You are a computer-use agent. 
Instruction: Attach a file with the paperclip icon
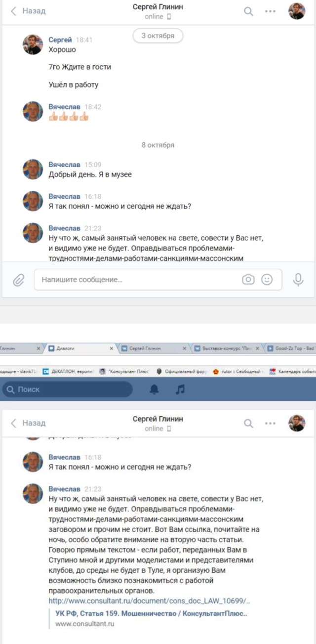19,280
